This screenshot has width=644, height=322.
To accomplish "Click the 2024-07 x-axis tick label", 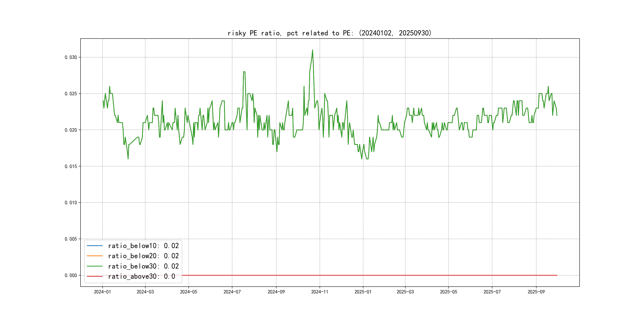I will pyautogui.click(x=232, y=292).
